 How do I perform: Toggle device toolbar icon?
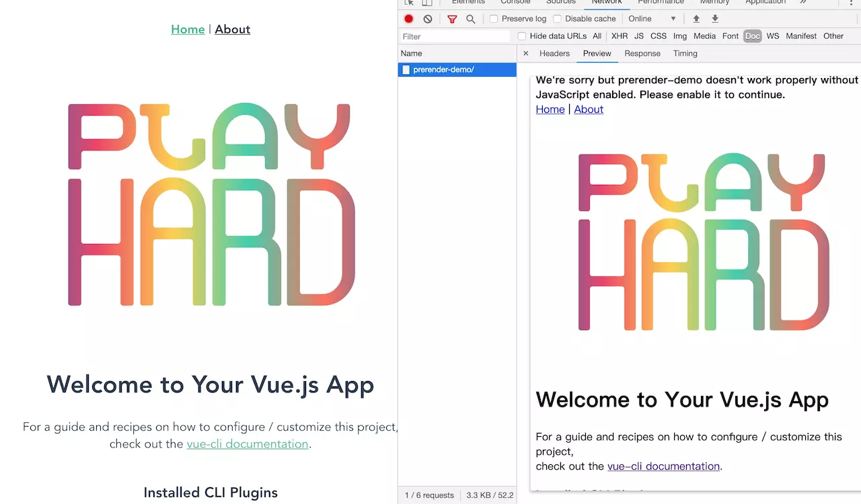tap(427, 3)
